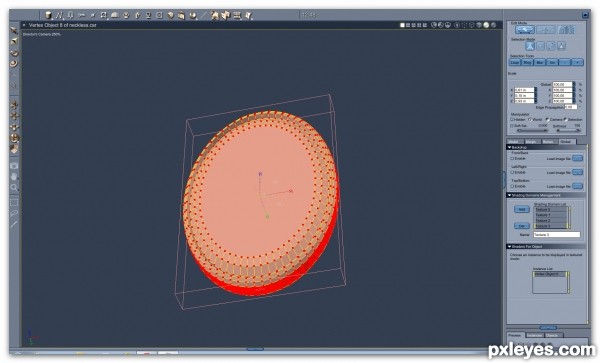Click the Add shading domain button

[522, 209]
